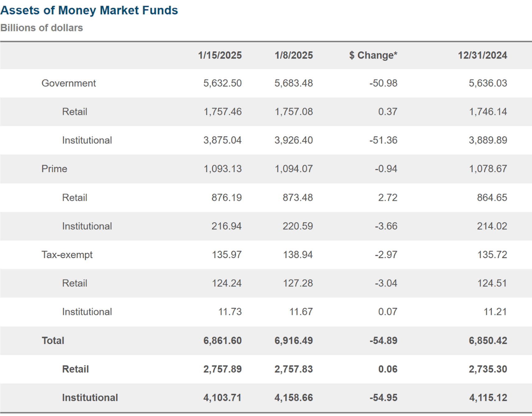Click the Tax-exempt row label

click(x=67, y=255)
